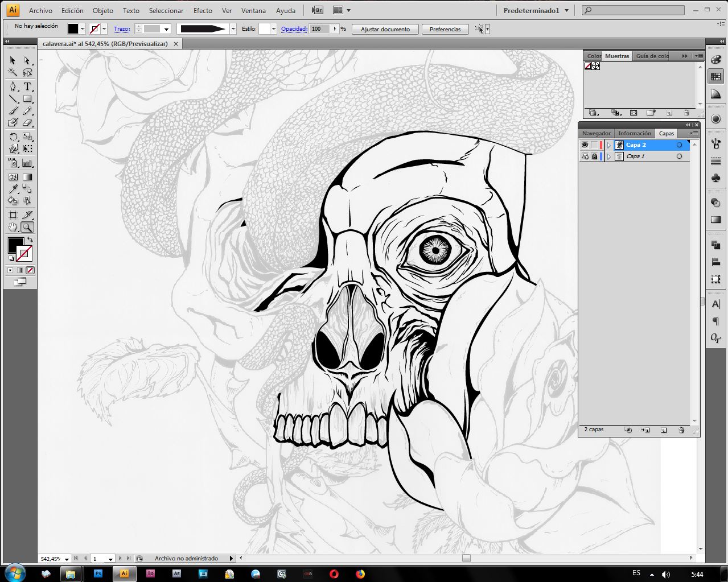The width and height of the screenshot is (728, 582).
Task: Delete selected layer using trash icon
Action: click(x=681, y=430)
